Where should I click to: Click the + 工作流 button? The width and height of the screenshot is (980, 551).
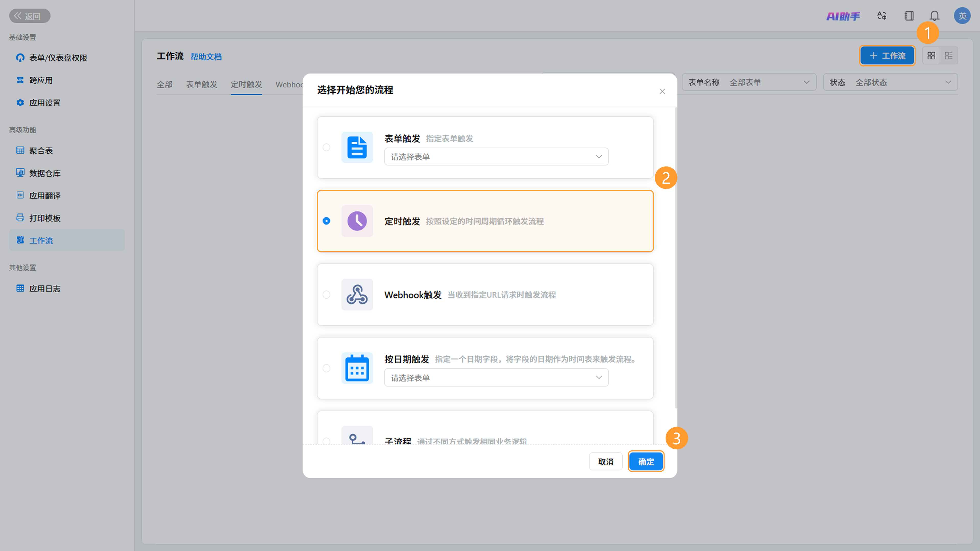click(x=887, y=56)
